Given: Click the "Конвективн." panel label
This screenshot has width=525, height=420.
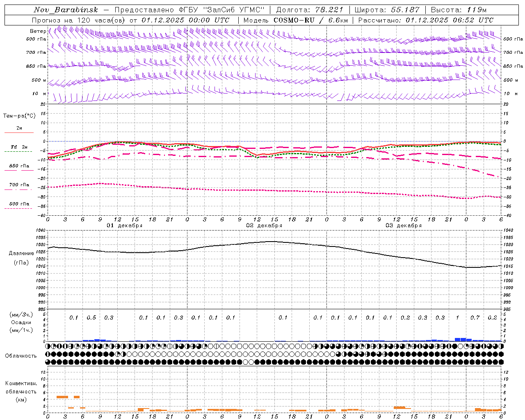Looking at the screenshot, I should tap(21, 383).
